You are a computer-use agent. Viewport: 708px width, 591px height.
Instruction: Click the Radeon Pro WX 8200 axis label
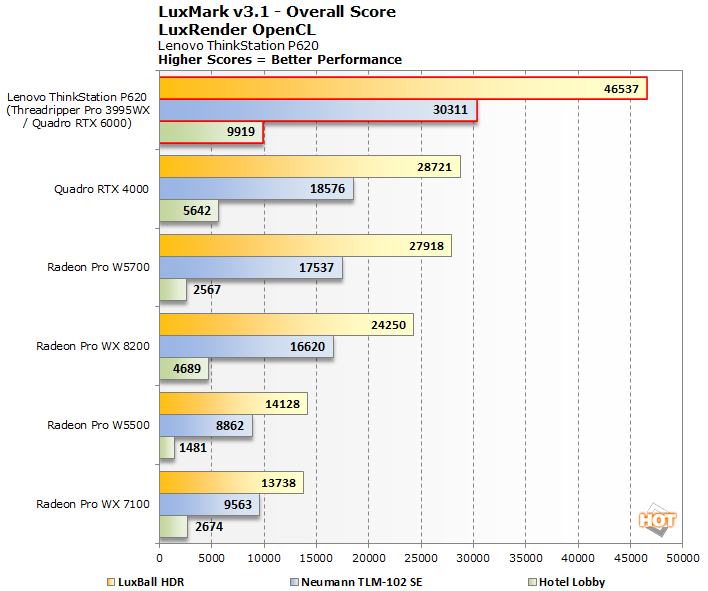[93, 346]
